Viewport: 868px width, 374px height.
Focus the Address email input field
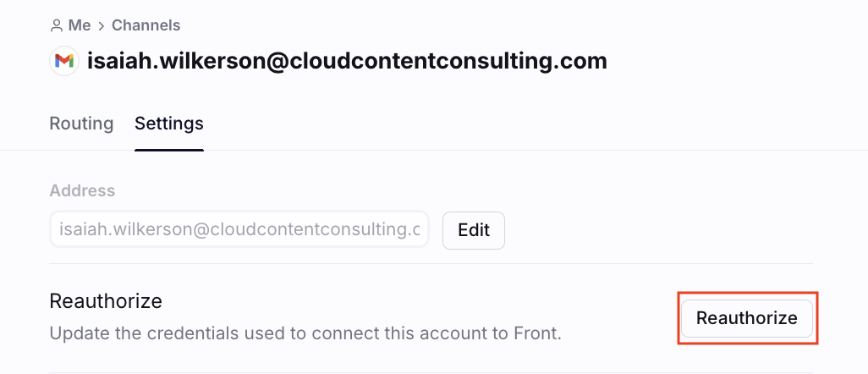tap(239, 229)
